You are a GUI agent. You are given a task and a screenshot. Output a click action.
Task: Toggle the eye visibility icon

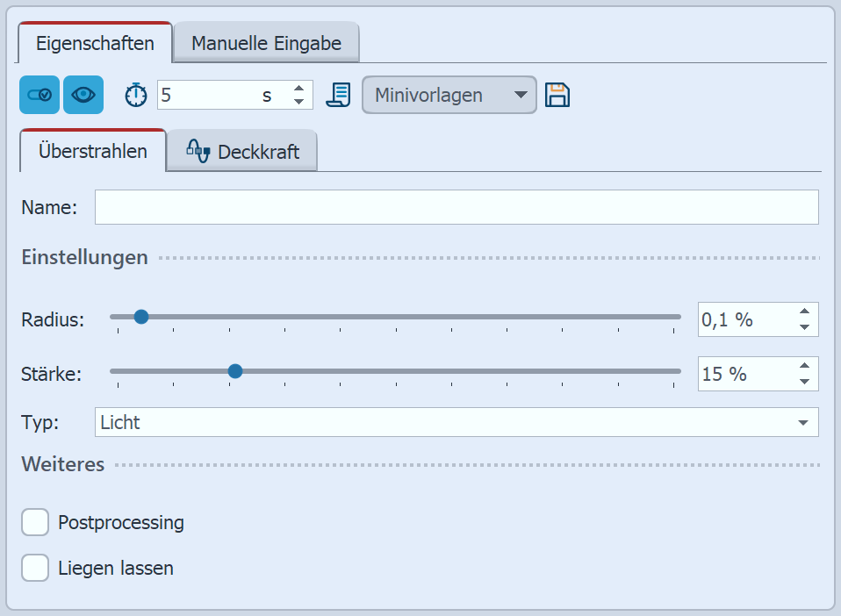[x=83, y=95]
